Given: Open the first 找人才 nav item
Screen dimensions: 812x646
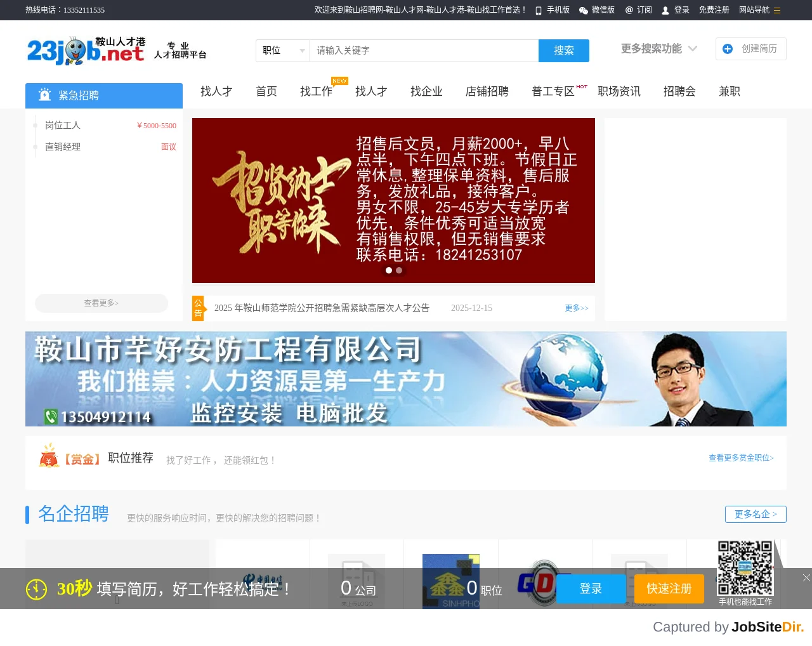Looking at the screenshot, I should (216, 91).
